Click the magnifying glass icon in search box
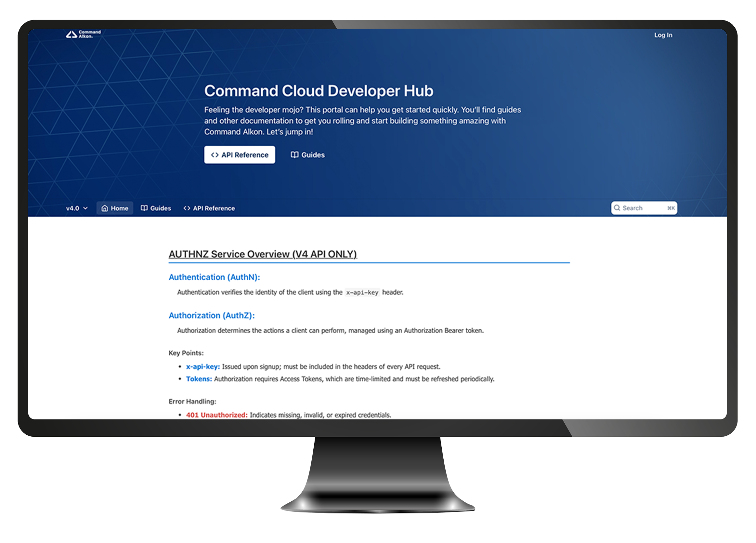This screenshot has width=756, height=543. pyautogui.click(x=617, y=208)
